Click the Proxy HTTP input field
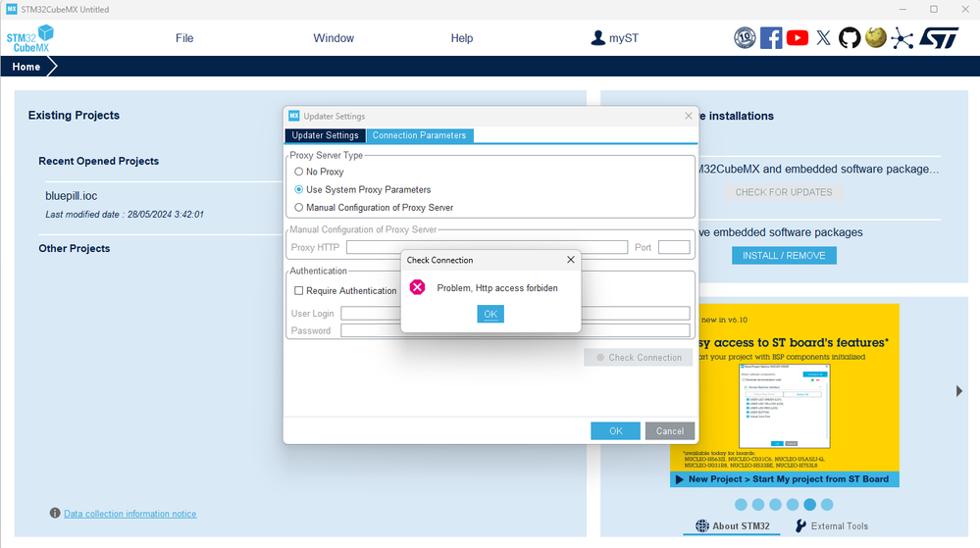The width and height of the screenshot is (980, 548). click(487, 247)
